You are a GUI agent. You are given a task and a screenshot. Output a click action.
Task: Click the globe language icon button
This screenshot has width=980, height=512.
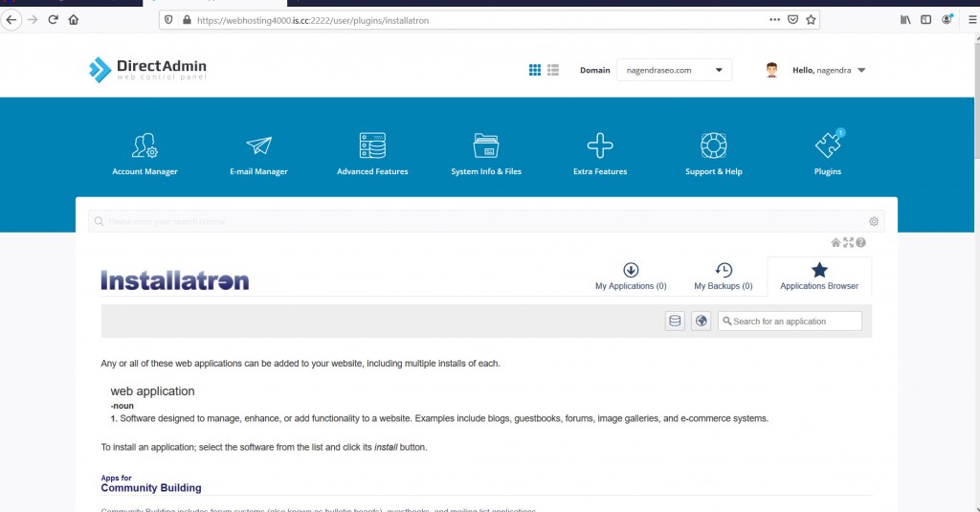[702, 322]
